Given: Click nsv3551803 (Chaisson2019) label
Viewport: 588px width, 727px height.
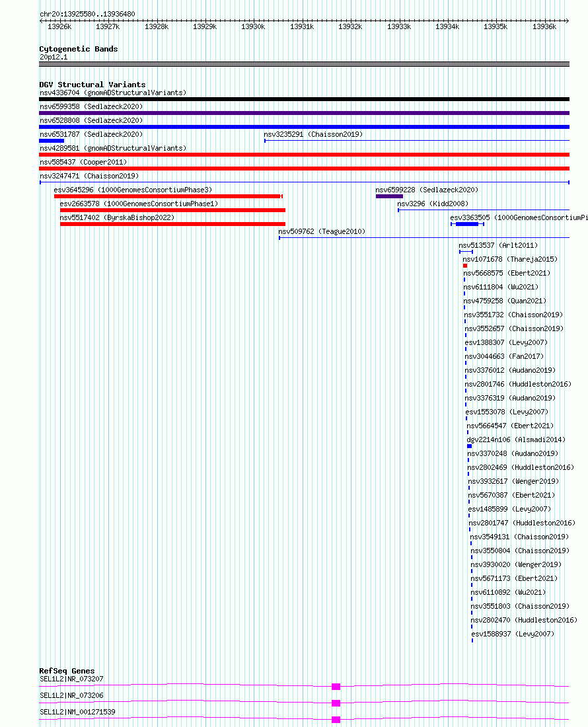Looking at the screenshot, I should coord(521,607).
